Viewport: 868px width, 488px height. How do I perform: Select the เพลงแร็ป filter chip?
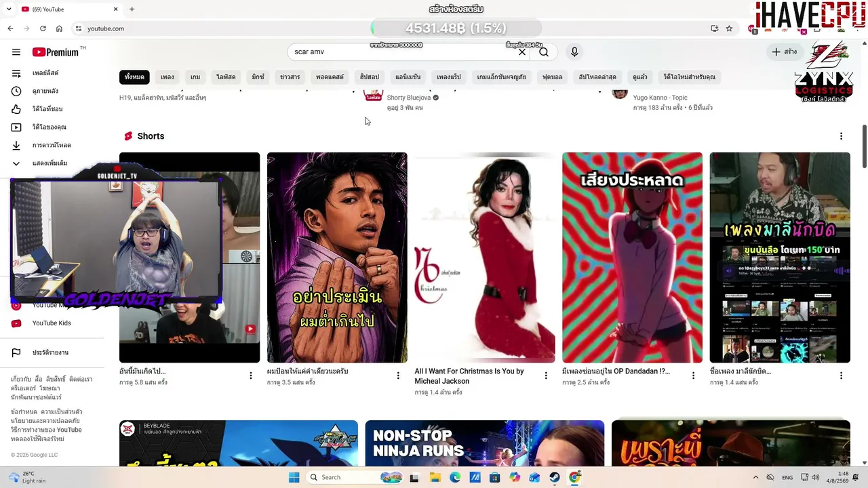click(x=449, y=77)
